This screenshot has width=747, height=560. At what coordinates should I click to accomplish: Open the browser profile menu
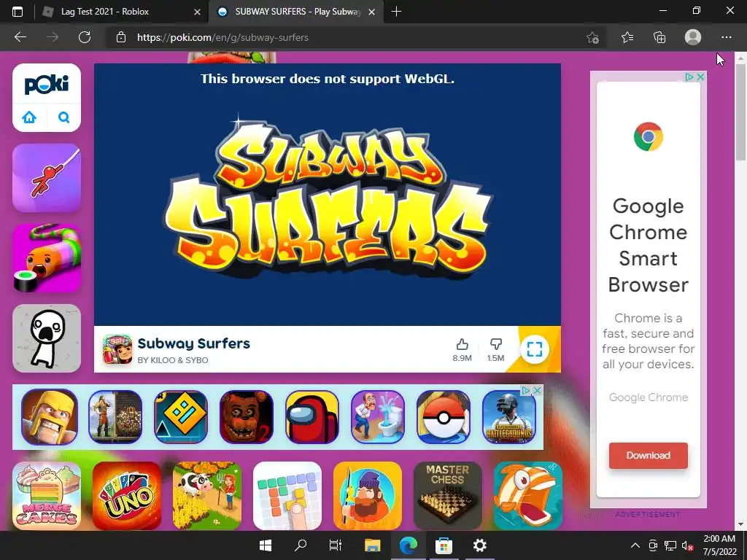[x=693, y=37]
